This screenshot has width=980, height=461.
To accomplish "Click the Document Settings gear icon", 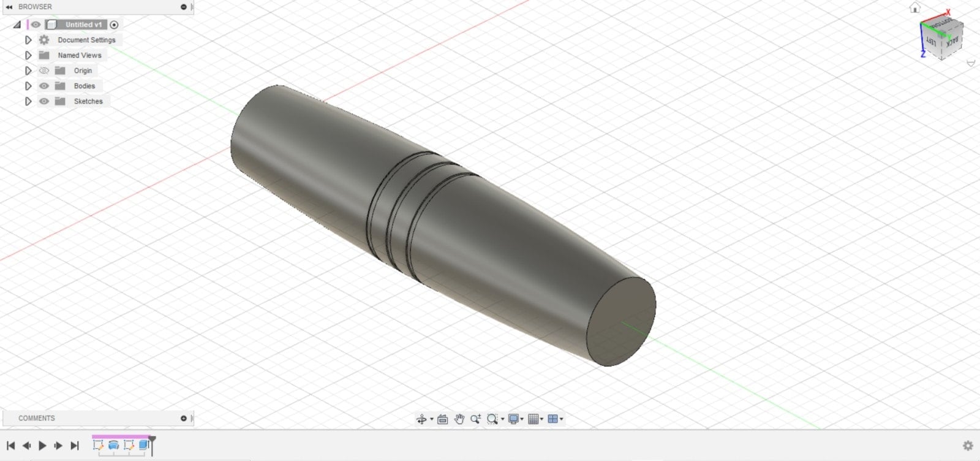I will [x=44, y=40].
